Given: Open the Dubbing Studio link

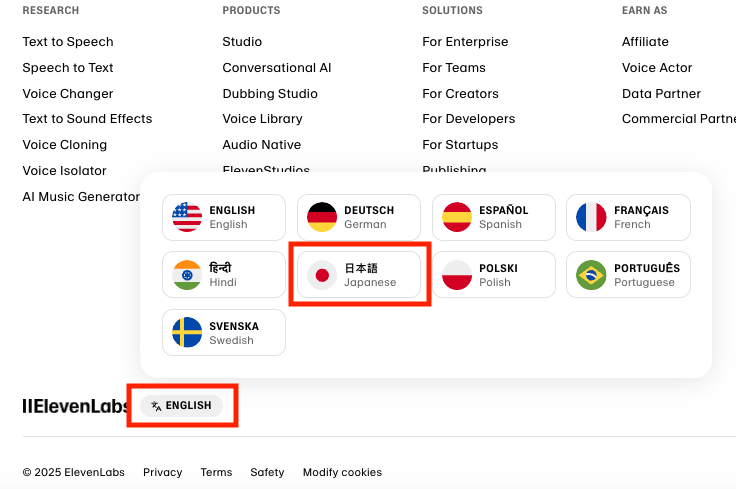Looking at the screenshot, I should pos(270,93).
